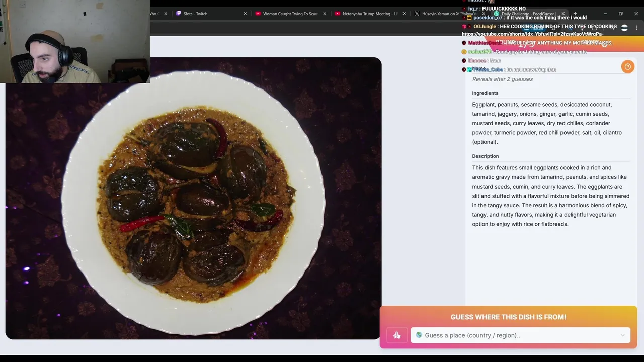Click the 'Description' heading

coord(485,156)
